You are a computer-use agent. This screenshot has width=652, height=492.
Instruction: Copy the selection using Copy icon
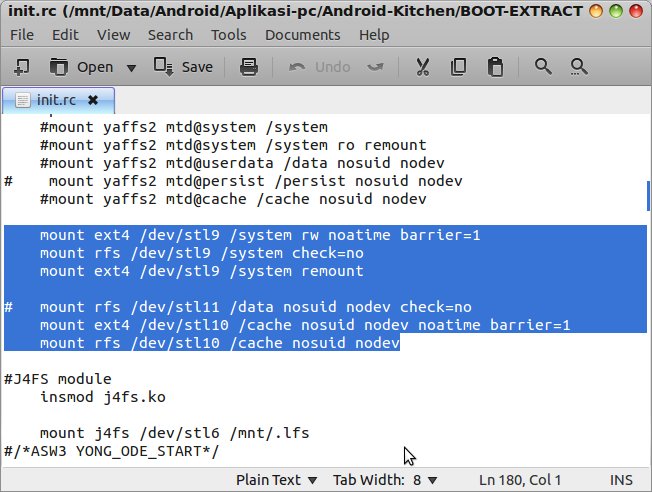[x=458, y=67]
